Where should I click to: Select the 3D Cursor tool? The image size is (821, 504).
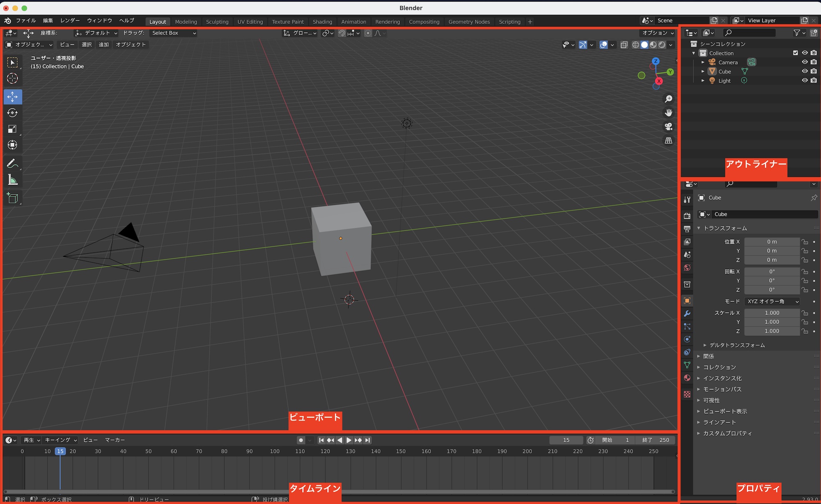pos(12,78)
